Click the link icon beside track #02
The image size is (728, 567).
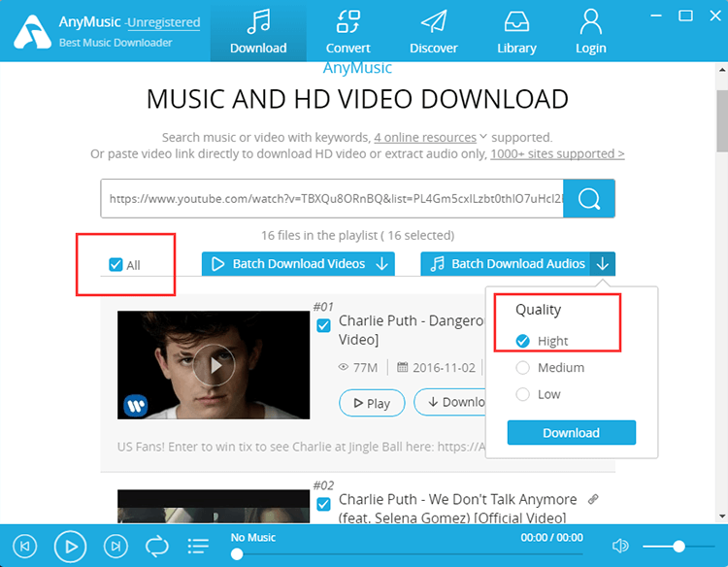pos(593,500)
